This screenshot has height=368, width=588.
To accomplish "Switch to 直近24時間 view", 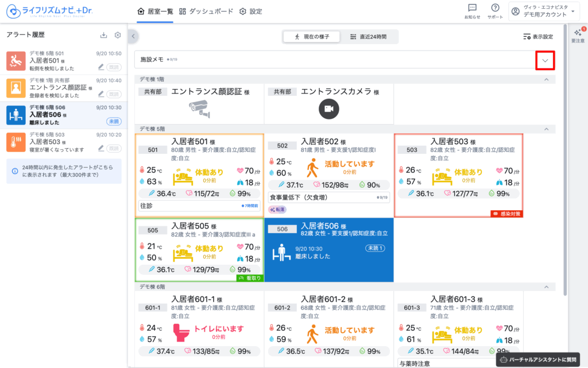I will coord(368,37).
